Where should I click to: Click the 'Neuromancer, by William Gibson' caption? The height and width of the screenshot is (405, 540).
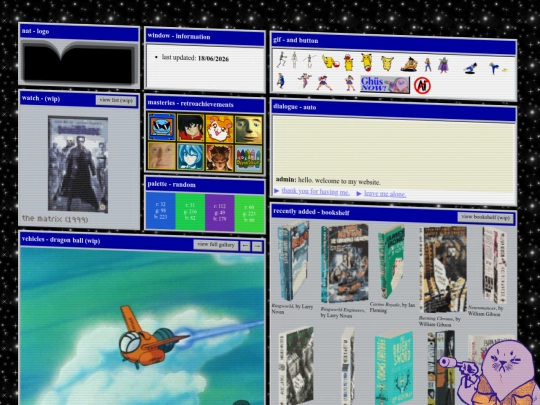click(485, 311)
